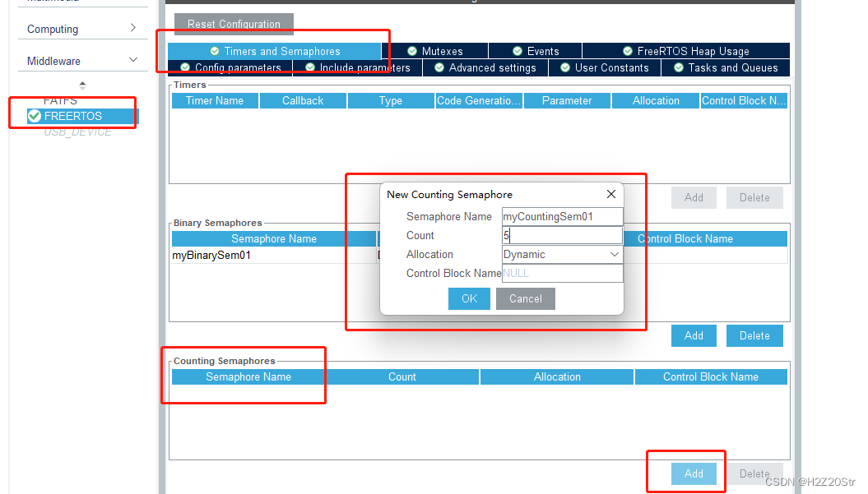Click Allocation header in Counting Semaphores
Image resolution: width=868 pixels, height=494 pixels.
[557, 376]
